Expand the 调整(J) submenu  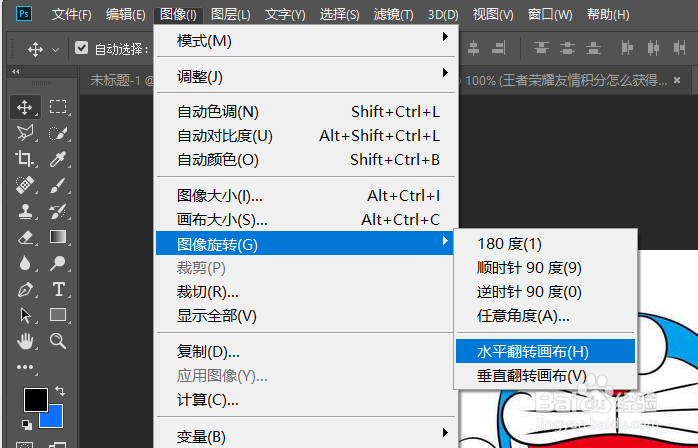[x=305, y=76]
